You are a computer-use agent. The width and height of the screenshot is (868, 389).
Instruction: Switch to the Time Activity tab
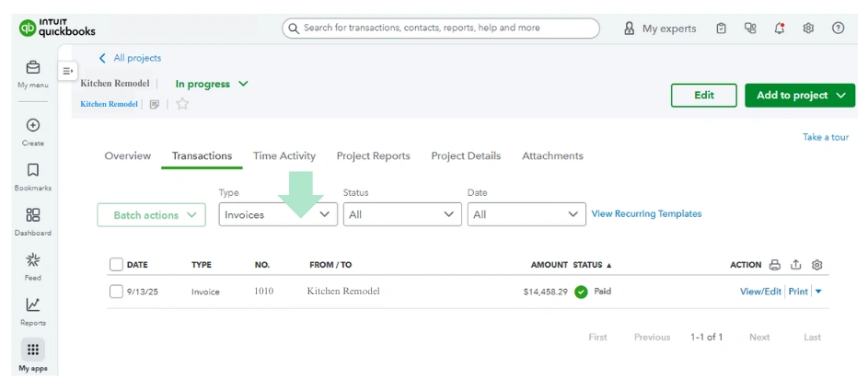click(x=284, y=156)
